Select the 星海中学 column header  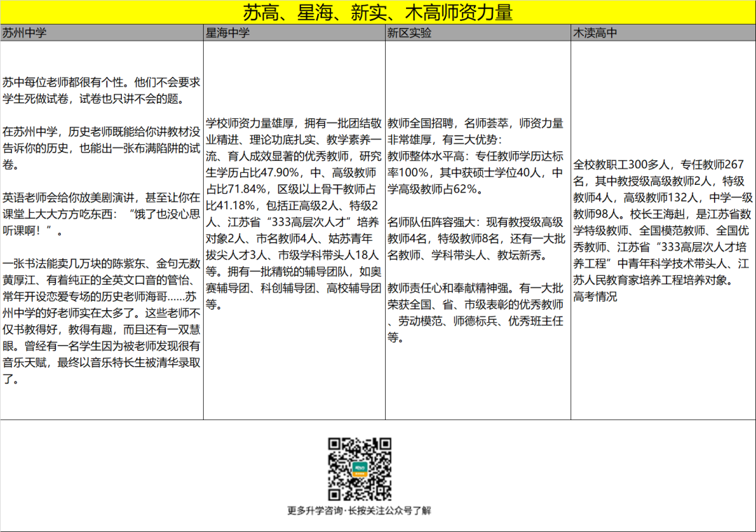(x=227, y=33)
